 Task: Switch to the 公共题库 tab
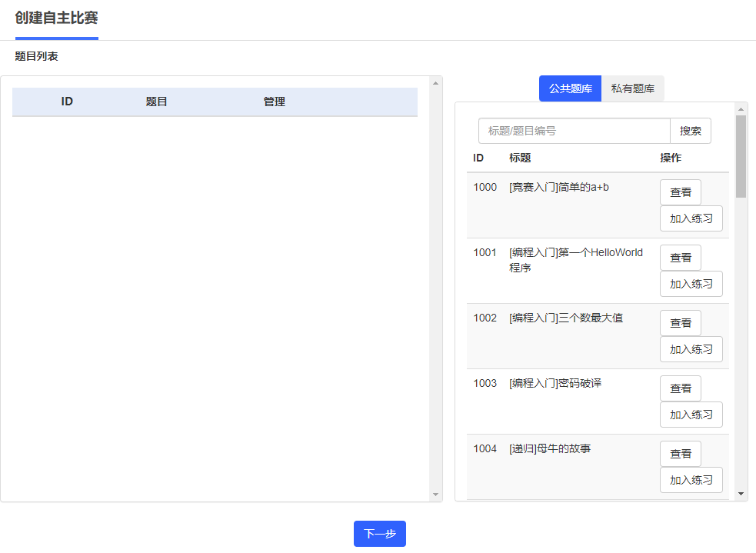[x=570, y=88]
